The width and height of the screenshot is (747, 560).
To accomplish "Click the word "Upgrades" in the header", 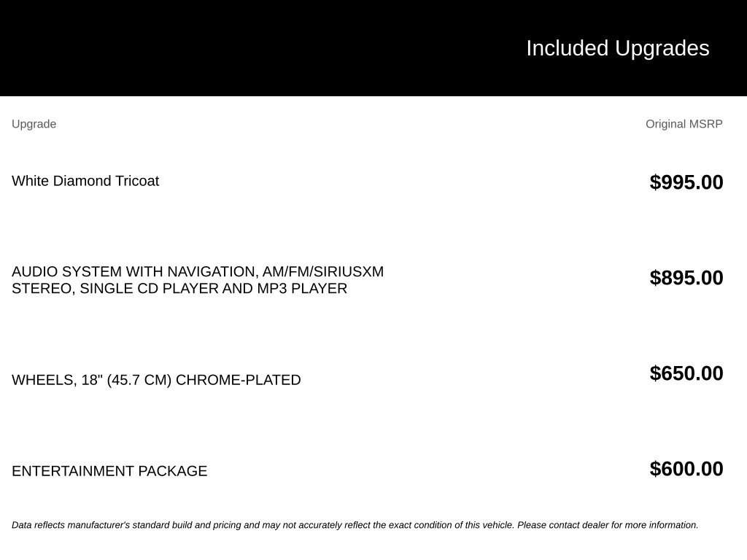I will (662, 49).
